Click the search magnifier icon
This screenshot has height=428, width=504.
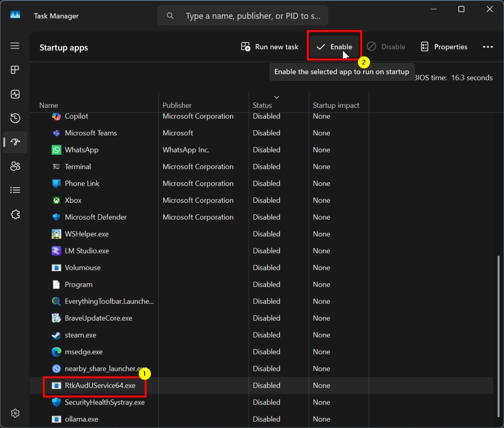[170, 15]
